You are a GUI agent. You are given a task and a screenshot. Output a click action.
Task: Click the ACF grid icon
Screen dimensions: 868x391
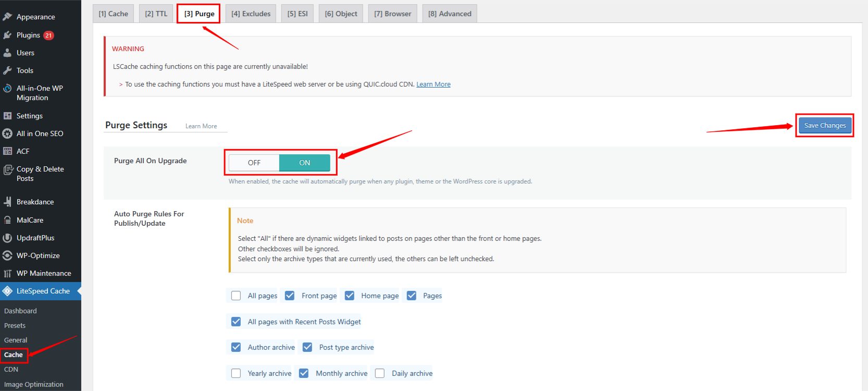[7, 151]
